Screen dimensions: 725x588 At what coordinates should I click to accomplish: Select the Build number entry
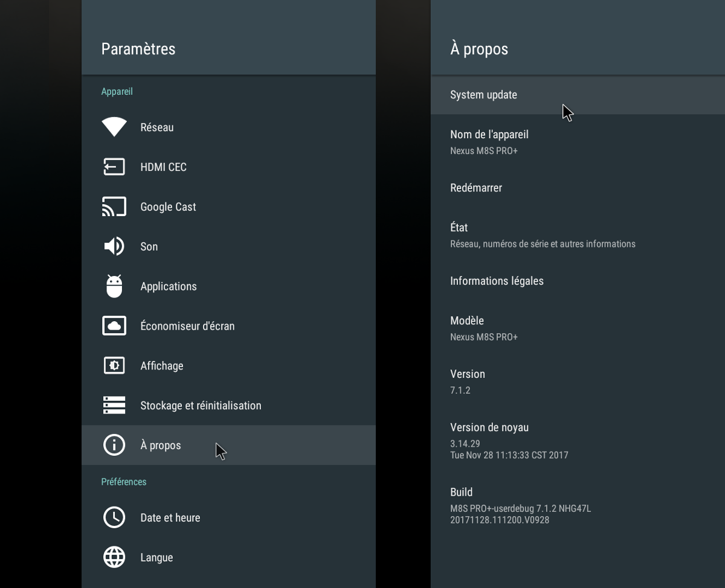point(578,505)
